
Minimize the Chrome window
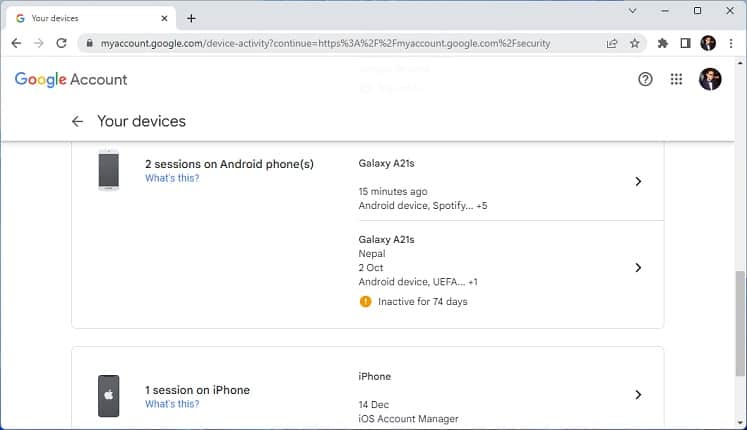[x=665, y=10]
